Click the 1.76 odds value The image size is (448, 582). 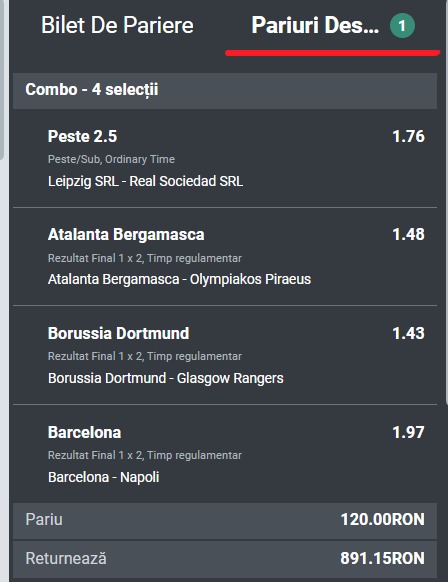tap(408, 136)
